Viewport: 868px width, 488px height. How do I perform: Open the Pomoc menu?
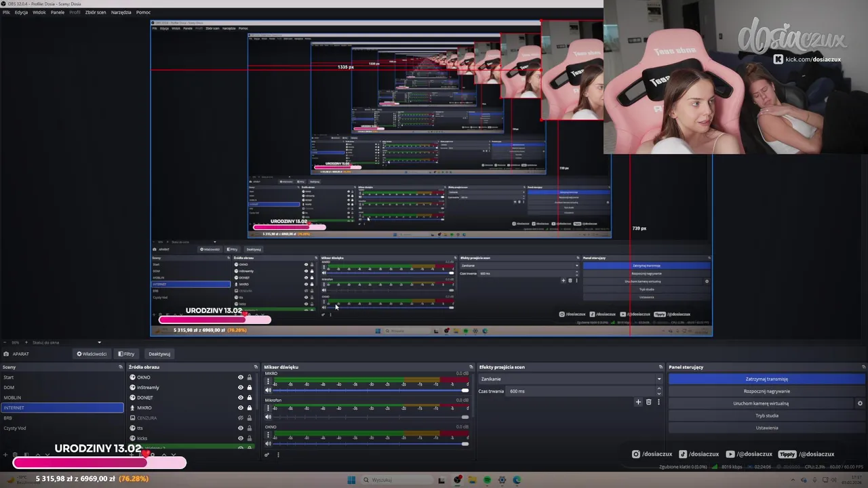point(143,12)
